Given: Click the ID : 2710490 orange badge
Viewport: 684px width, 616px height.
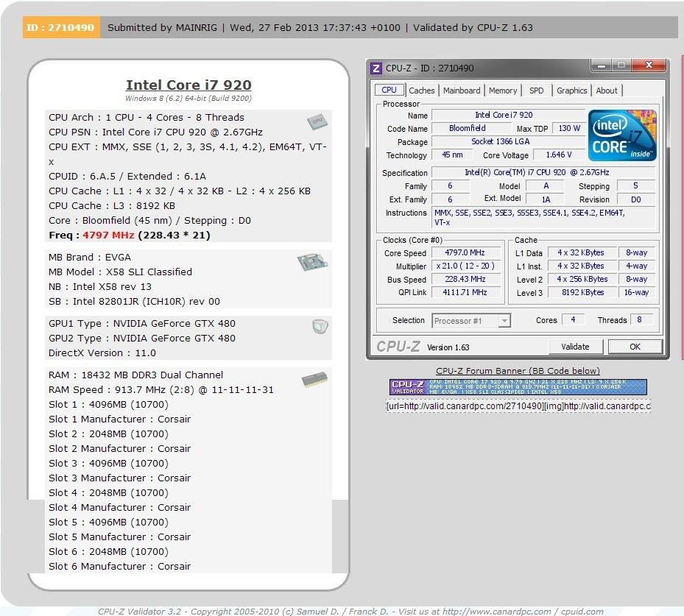Looking at the screenshot, I should (60, 27).
